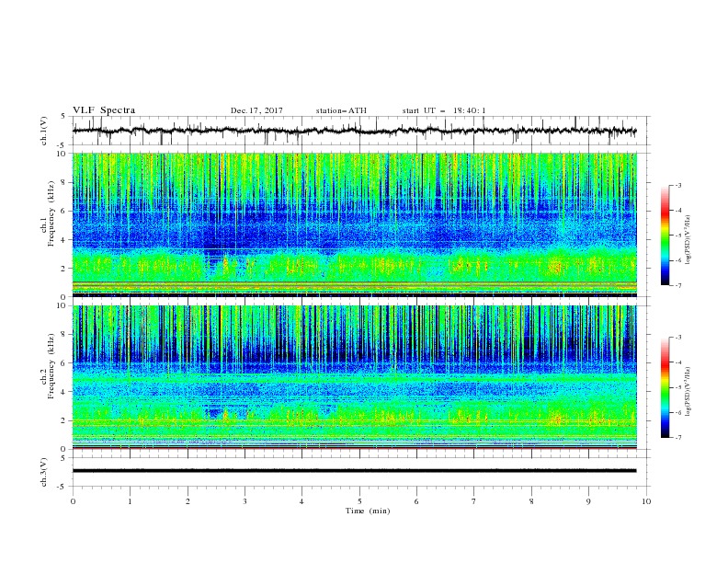Screen dimensions: 728x563
Task: Select the date text "Dec. 17, 2017"
Action: coord(256,110)
